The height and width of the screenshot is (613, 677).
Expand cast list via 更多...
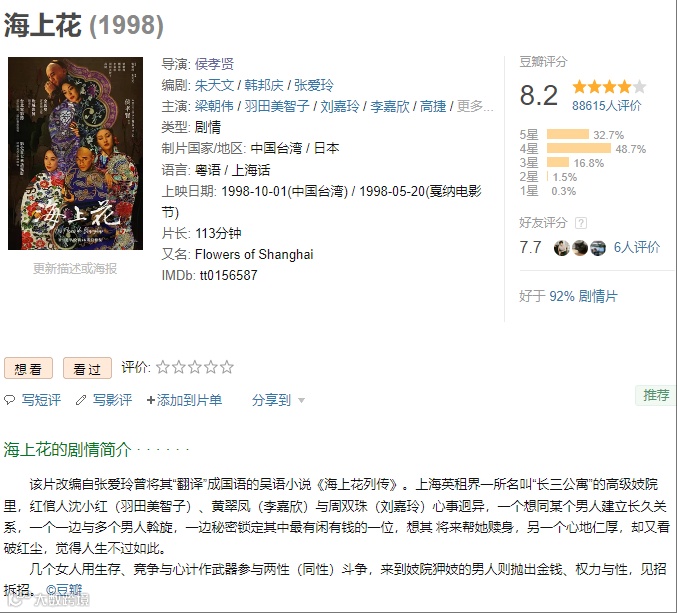point(475,106)
